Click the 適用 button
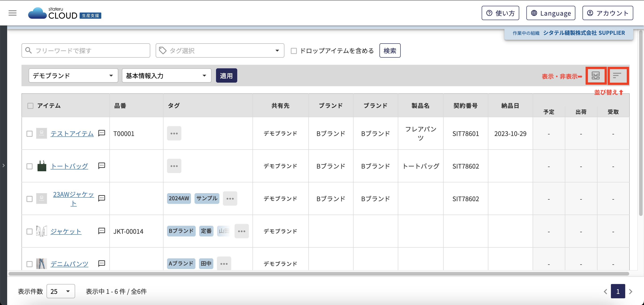 (227, 75)
